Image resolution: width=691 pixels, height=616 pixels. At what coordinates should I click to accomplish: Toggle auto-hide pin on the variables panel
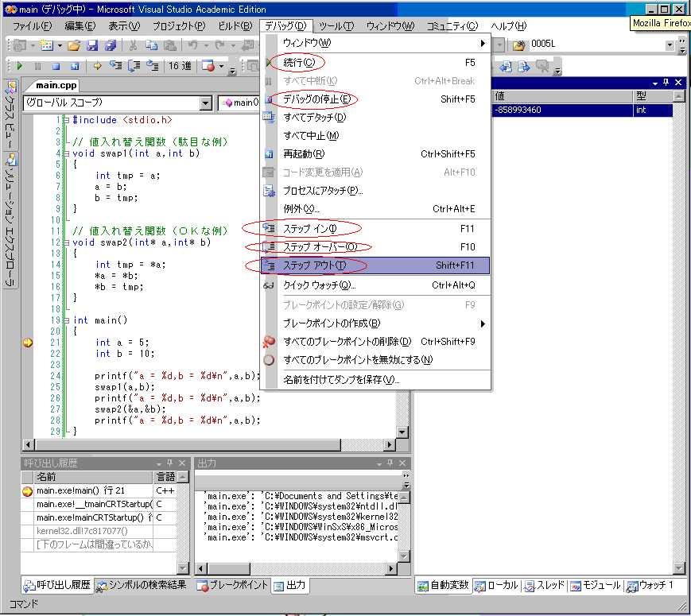(x=666, y=82)
